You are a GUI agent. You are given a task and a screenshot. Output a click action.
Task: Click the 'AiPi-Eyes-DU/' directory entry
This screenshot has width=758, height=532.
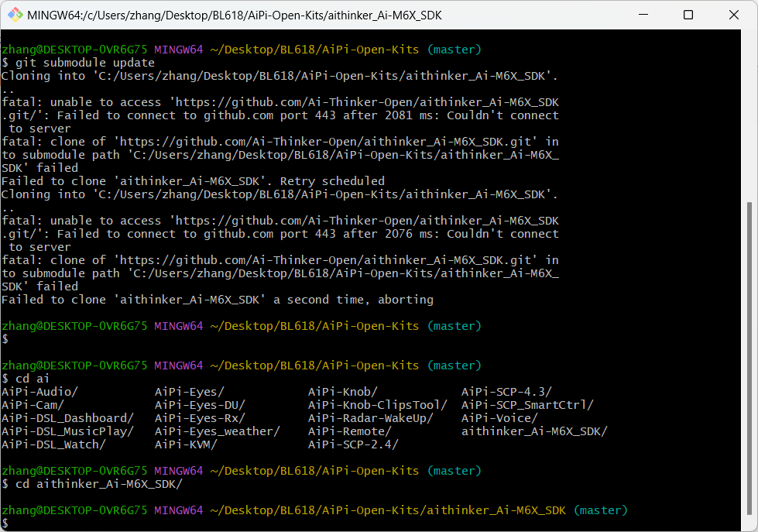click(200, 405)
